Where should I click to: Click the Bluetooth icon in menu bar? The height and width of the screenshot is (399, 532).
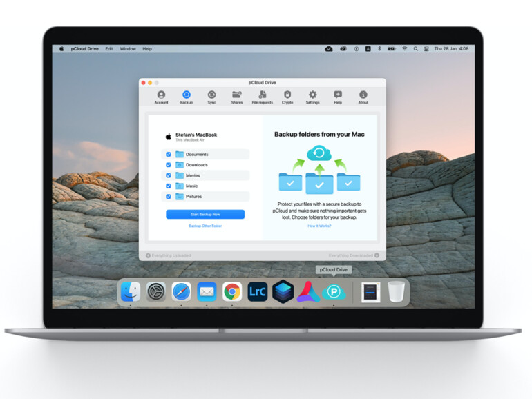pyautogui.click(x=379, y=49)
